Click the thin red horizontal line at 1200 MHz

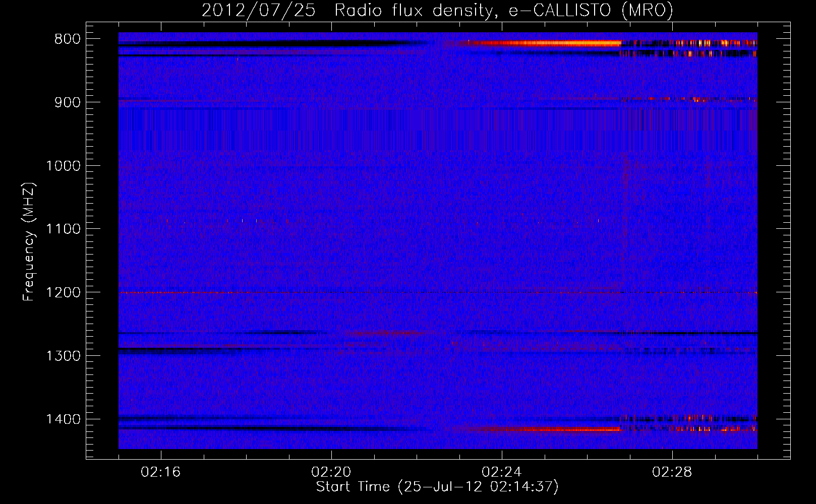(438, 292)
